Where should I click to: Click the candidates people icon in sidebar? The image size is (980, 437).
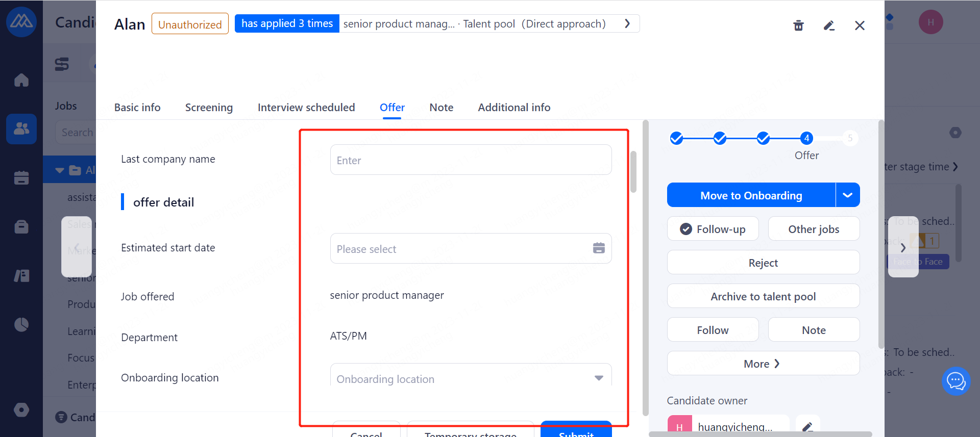[21, 128]
